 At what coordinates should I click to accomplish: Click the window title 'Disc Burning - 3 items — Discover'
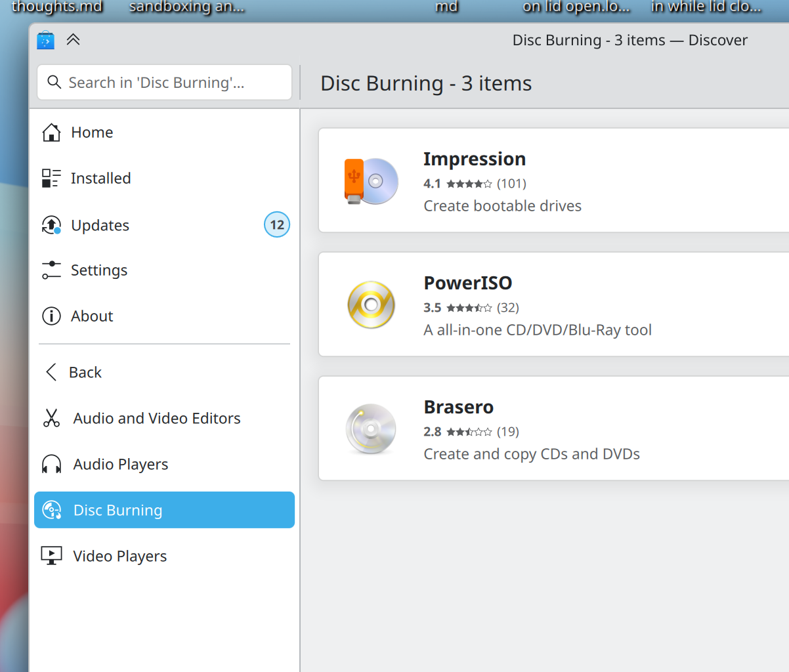click(629, 40)
